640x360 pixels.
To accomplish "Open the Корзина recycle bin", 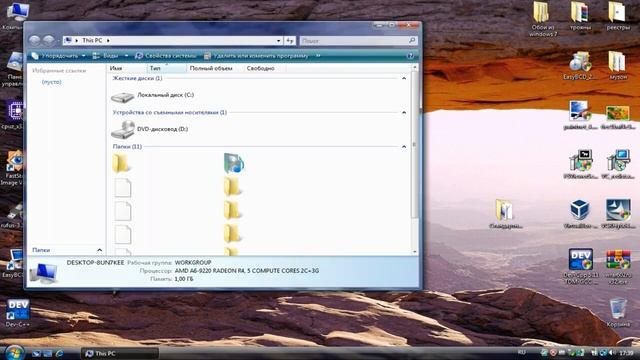I will pyautogui.click(x=618, y=313).
